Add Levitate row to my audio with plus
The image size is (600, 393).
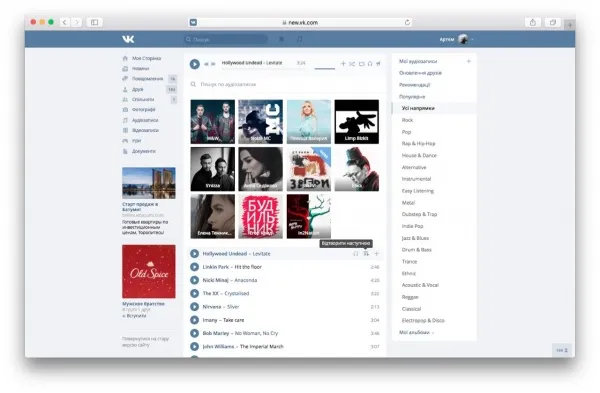377,254
